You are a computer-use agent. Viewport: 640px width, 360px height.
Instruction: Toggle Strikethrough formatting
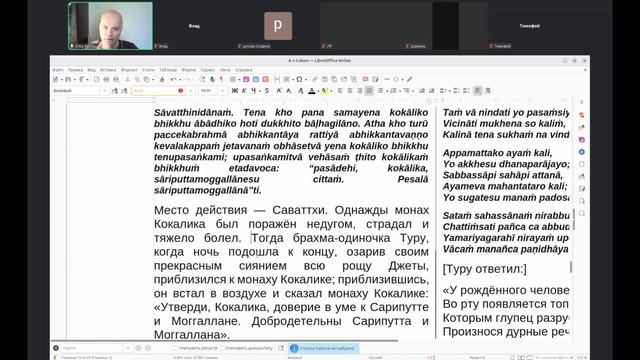267,91
